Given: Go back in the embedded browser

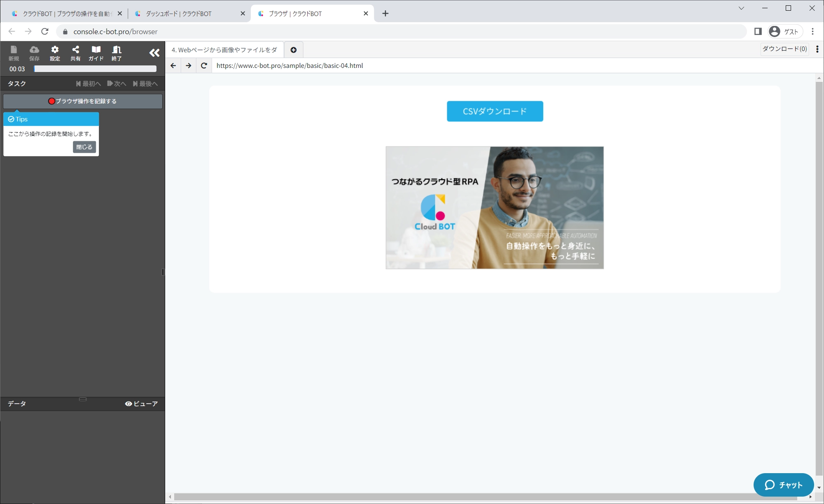Looking at the screenshot, I should pos(173,65).
